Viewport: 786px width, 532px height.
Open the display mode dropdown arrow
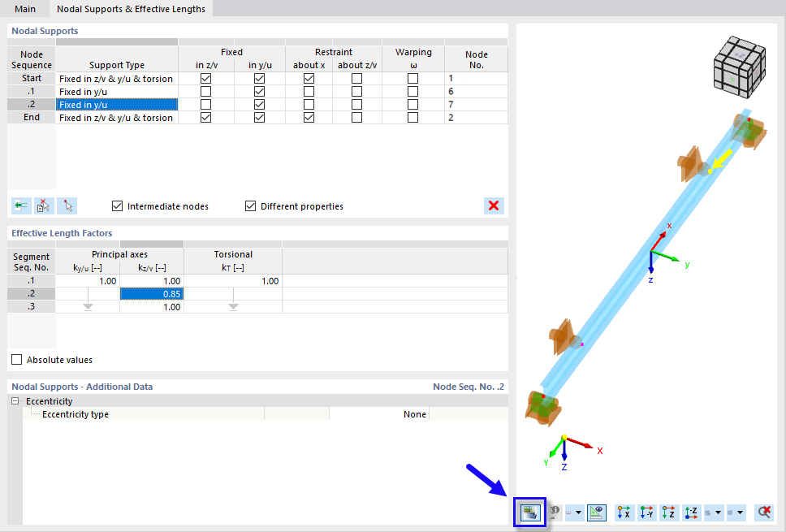[x=718, y=513]
